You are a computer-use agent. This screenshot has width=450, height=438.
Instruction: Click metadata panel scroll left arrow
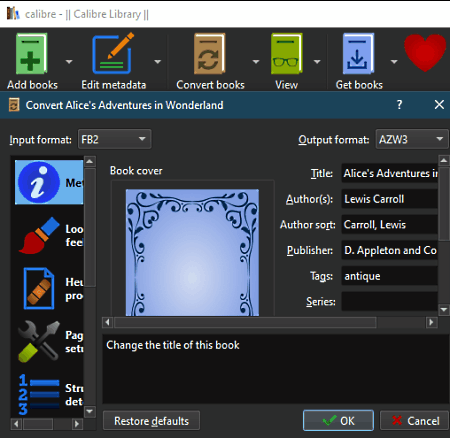(107, 322)
